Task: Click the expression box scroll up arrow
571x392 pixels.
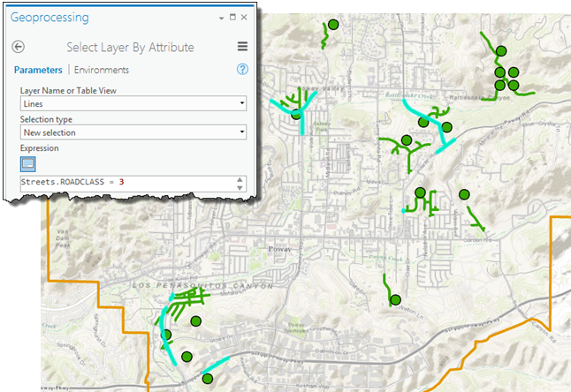Action: click(240, 178)
